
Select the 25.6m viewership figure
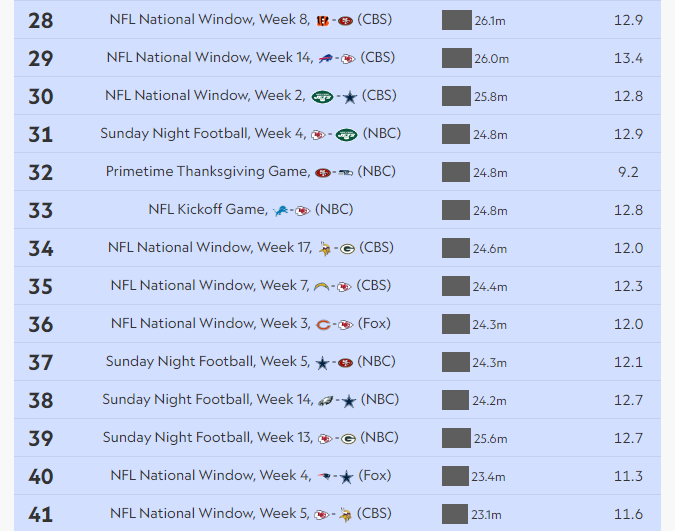click(491, 439)
